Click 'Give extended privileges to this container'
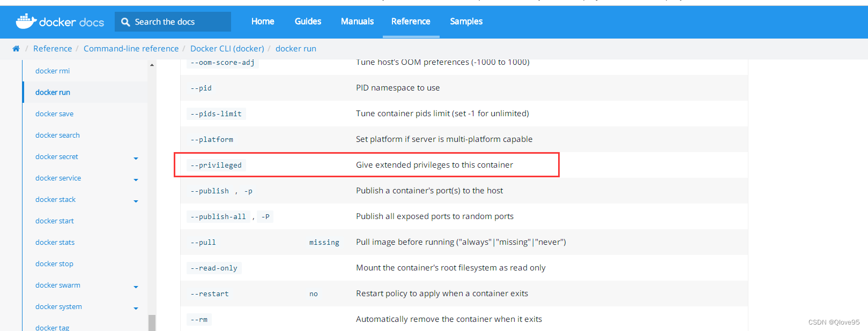Viewport: 868px width, 331px height. click(434, 165)
